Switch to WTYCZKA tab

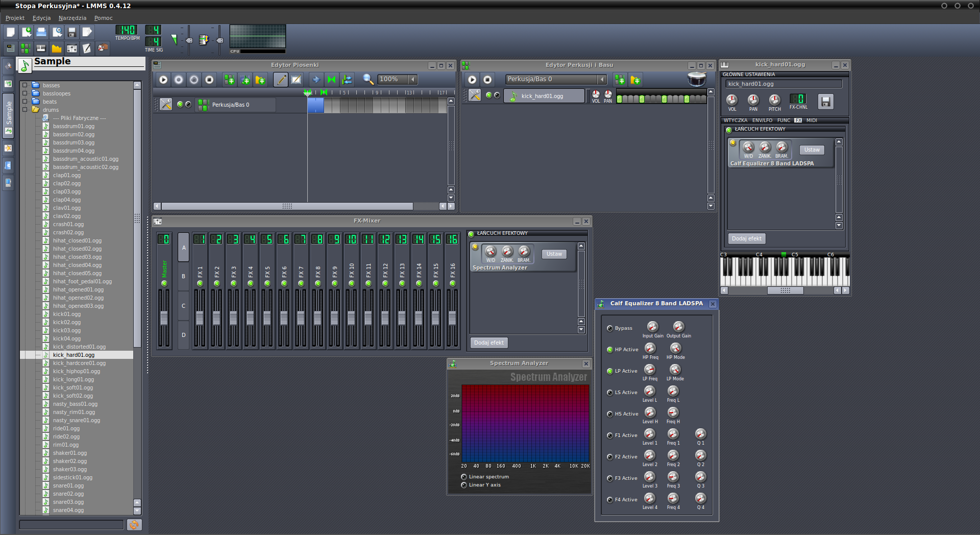click(x=735, y=120)
